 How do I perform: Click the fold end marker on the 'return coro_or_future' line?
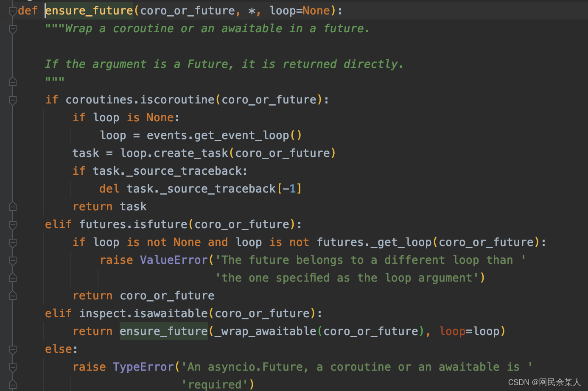13,296
